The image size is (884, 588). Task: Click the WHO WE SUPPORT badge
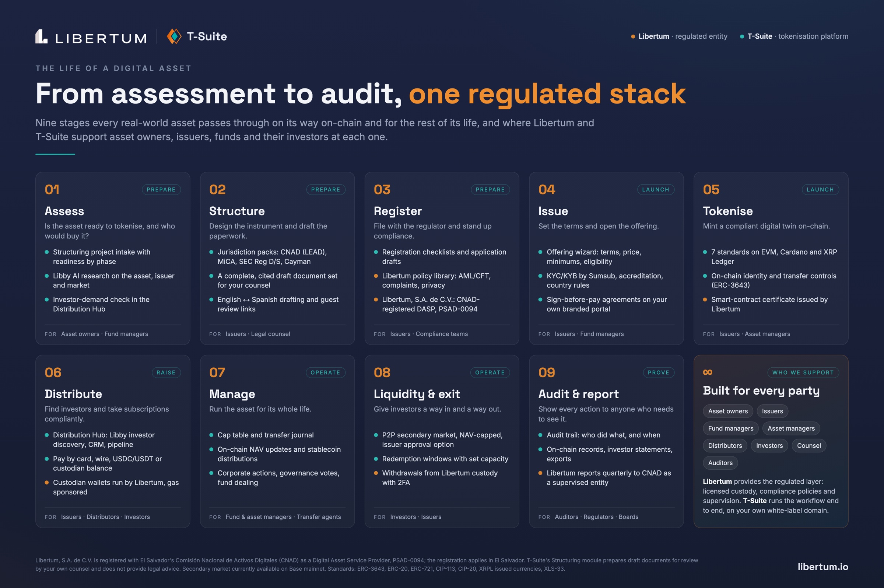coord(803,372)
